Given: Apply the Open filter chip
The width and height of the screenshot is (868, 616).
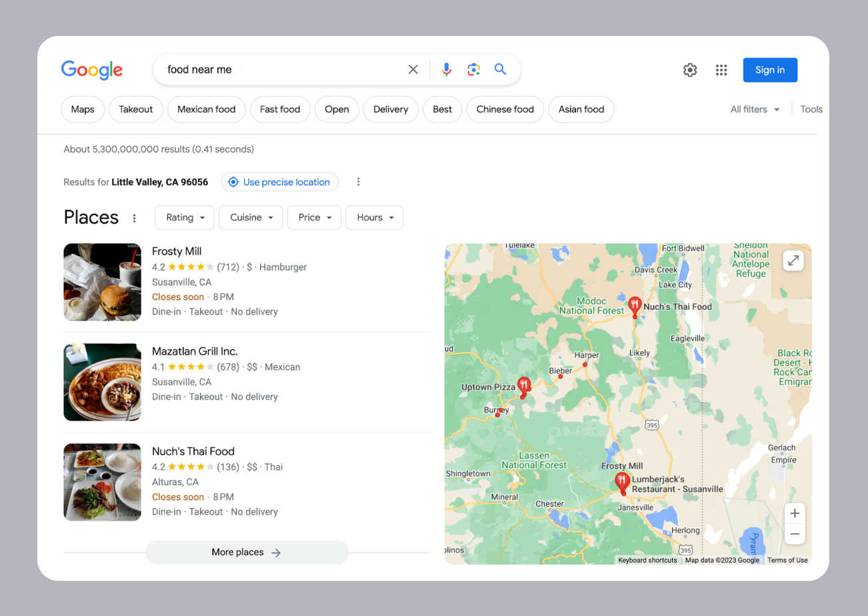Looking at the screenshot, I should click(337, 109).
